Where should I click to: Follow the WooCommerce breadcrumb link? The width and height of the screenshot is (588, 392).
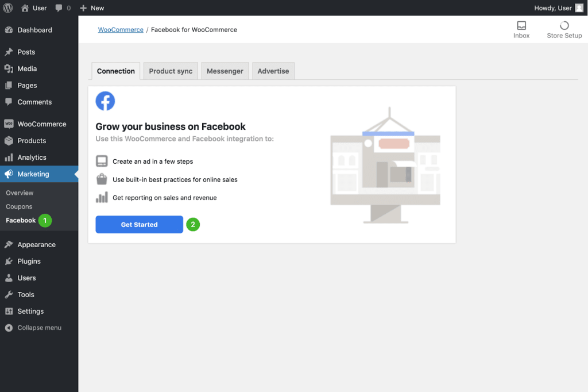point(121,30)
